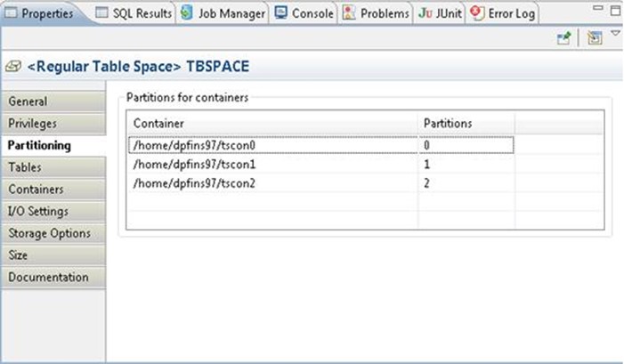The height and width of the screenshot is (364, 624).
Task: Click the Problems tab icon
Action: [349, 13]
